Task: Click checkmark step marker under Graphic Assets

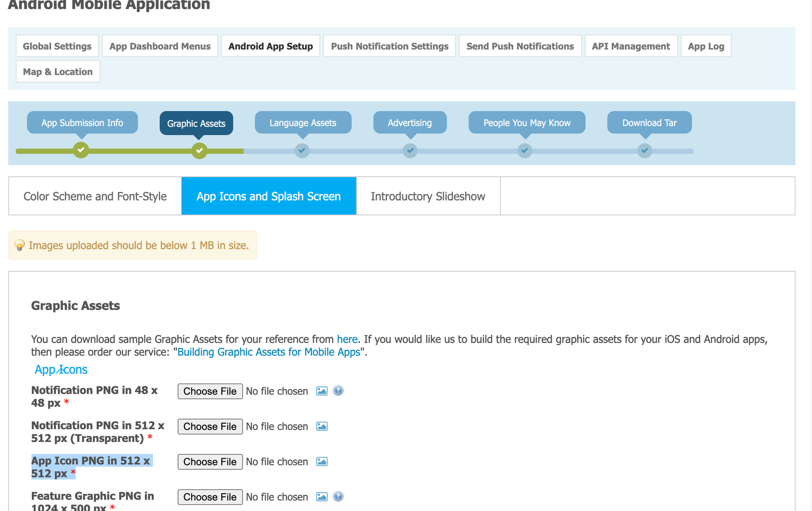Action: click(199, 150)
